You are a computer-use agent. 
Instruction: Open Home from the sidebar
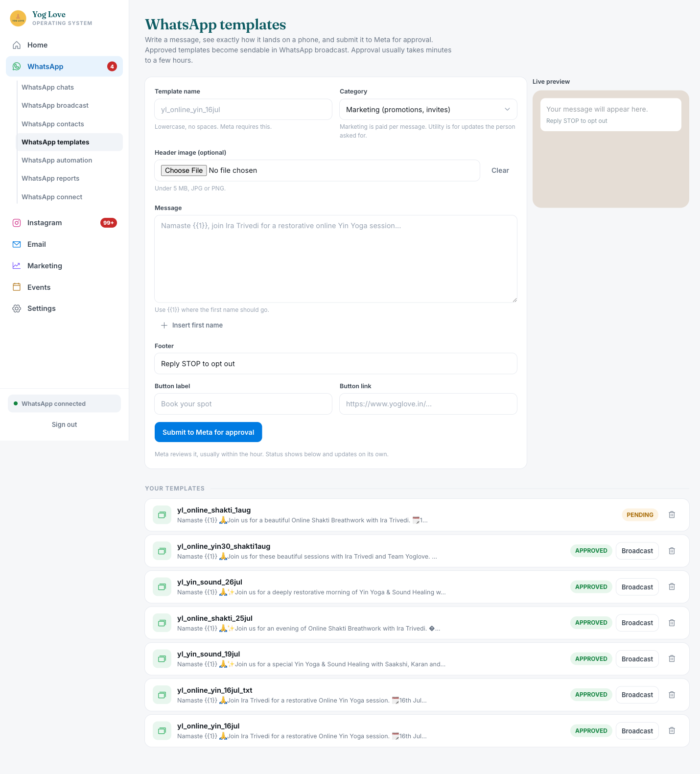click(x=64, y=45)
